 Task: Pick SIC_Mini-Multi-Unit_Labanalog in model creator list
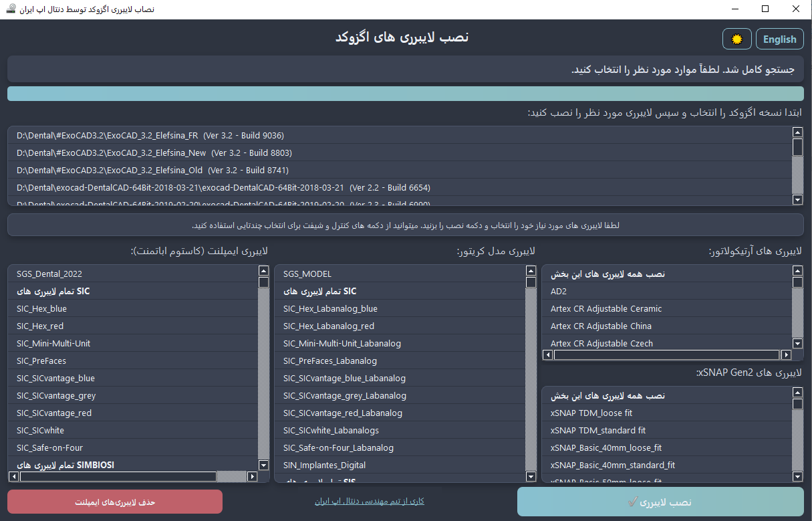tap(342, 344)
